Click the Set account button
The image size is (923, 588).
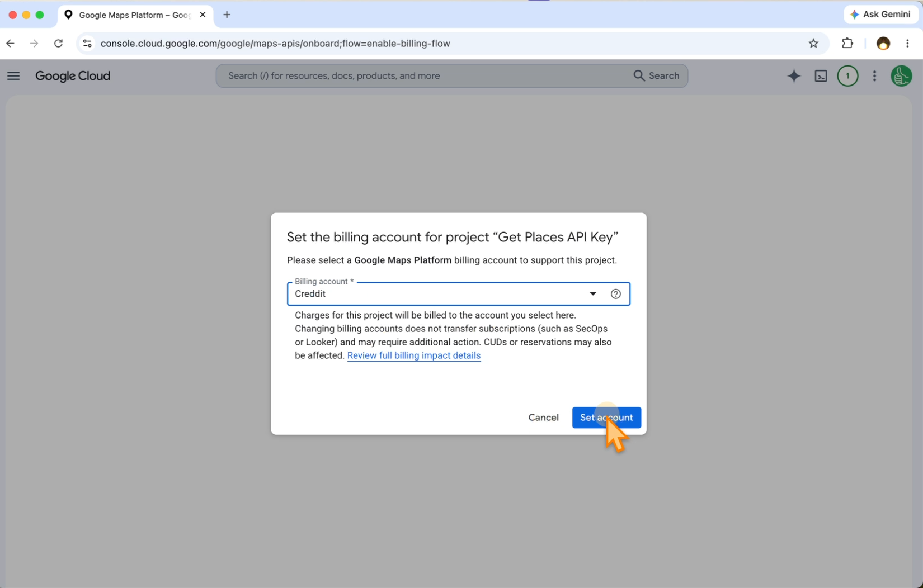point(606,418)
